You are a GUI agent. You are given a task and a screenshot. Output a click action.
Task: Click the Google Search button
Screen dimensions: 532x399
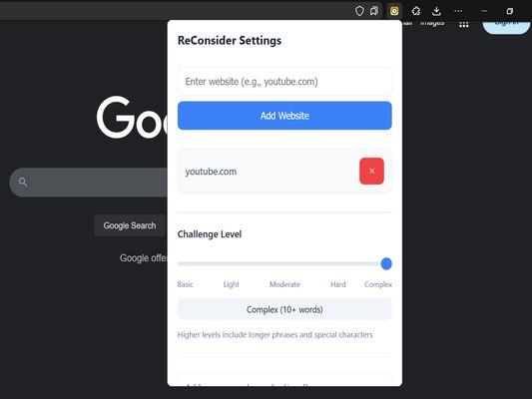(x=130, y=225)
